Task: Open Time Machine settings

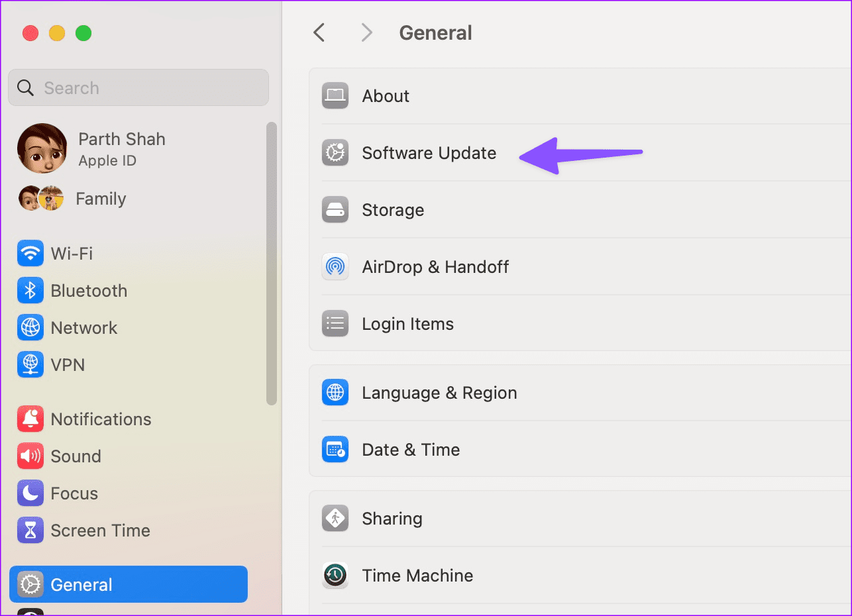Action: click(x=580, y=576)
